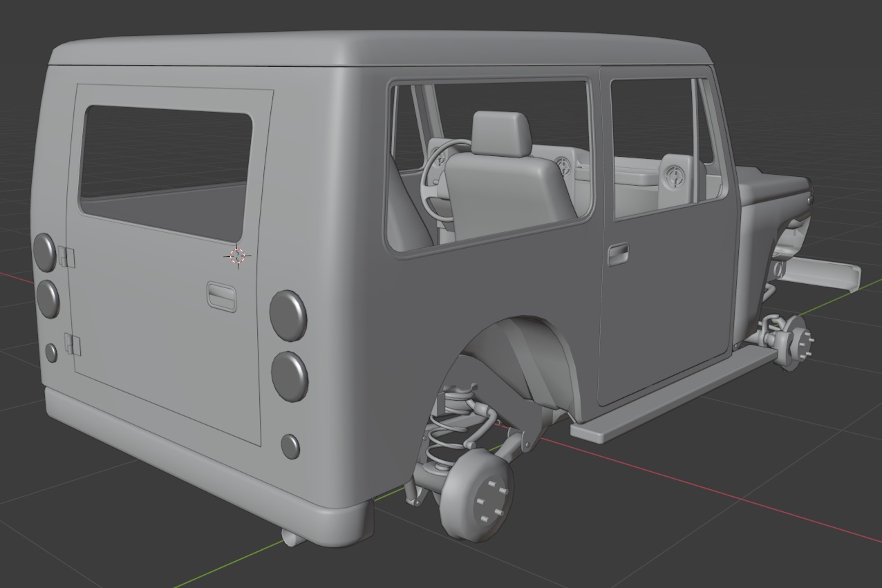Select the exhaust tip under the rear bumper
The image size is (882, 588).
[x=294, y=537]
